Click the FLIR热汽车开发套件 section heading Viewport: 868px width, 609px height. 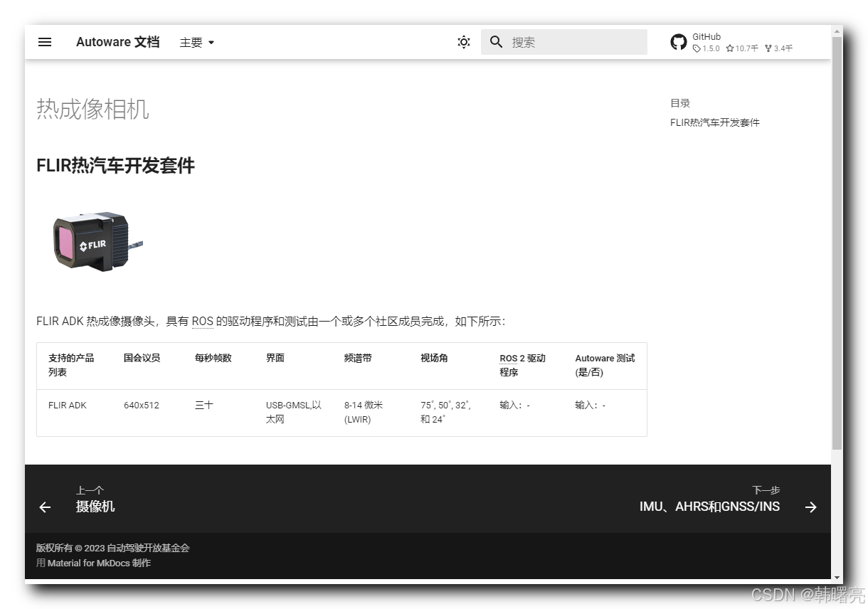click(115, 166)
